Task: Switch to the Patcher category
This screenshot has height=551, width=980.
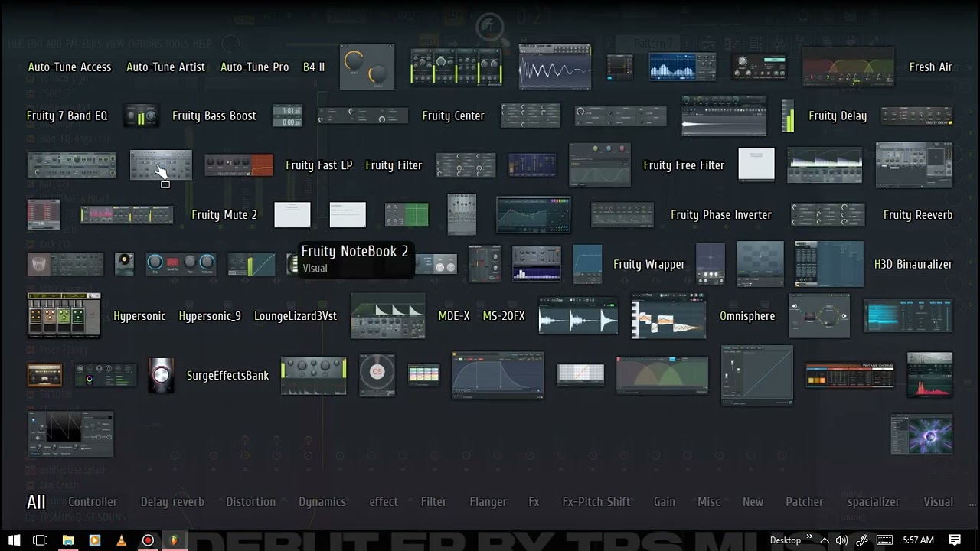Action: coord(805,502)
